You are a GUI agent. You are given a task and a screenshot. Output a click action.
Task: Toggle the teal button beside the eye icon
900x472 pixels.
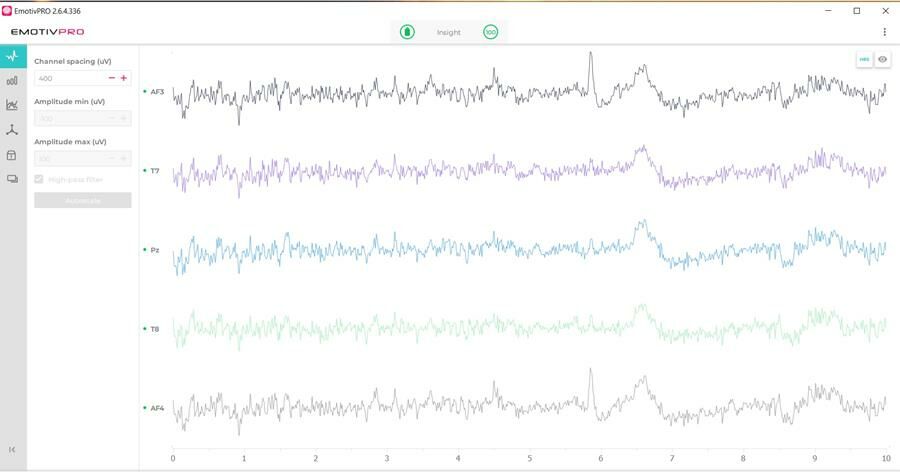(864, 60)
